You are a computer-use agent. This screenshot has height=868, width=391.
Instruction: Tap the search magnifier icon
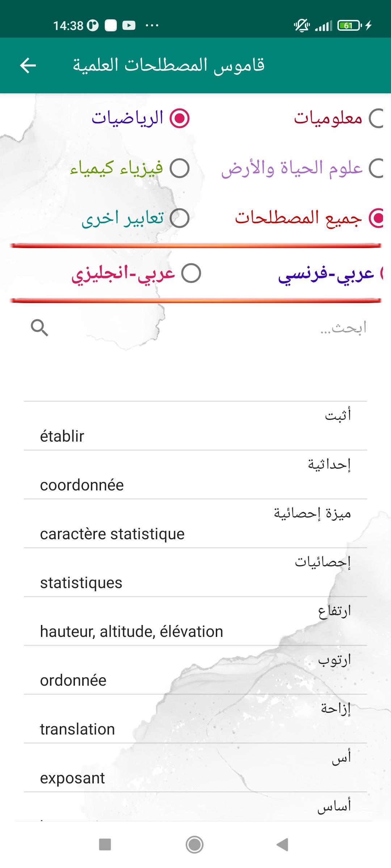[39, 328]
